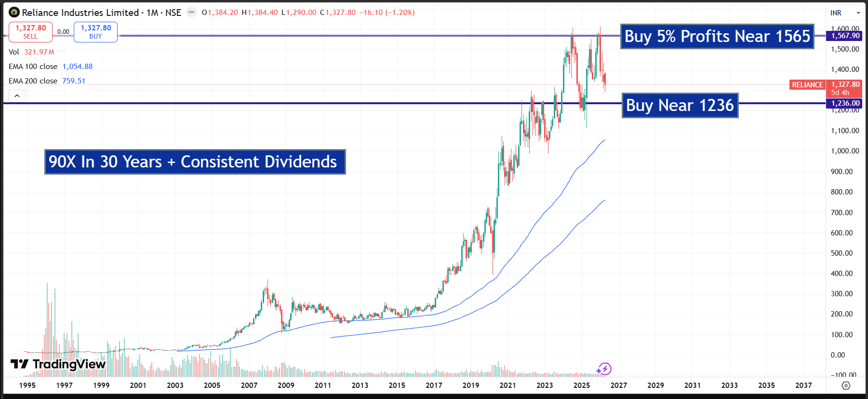The width and height of the screenshot is (868, 399).
Task: Click the 'Buy Near 1236' text label
Action: coord(680,105)
